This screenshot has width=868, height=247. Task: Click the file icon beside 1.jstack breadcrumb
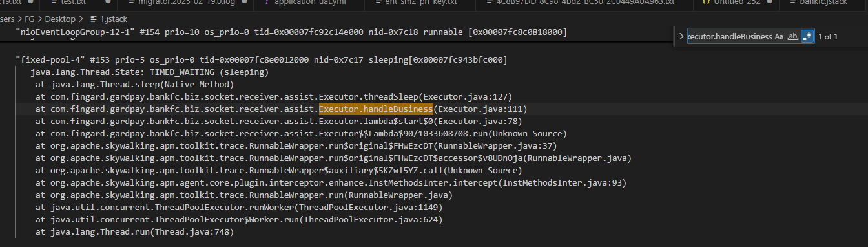(94, 19)
